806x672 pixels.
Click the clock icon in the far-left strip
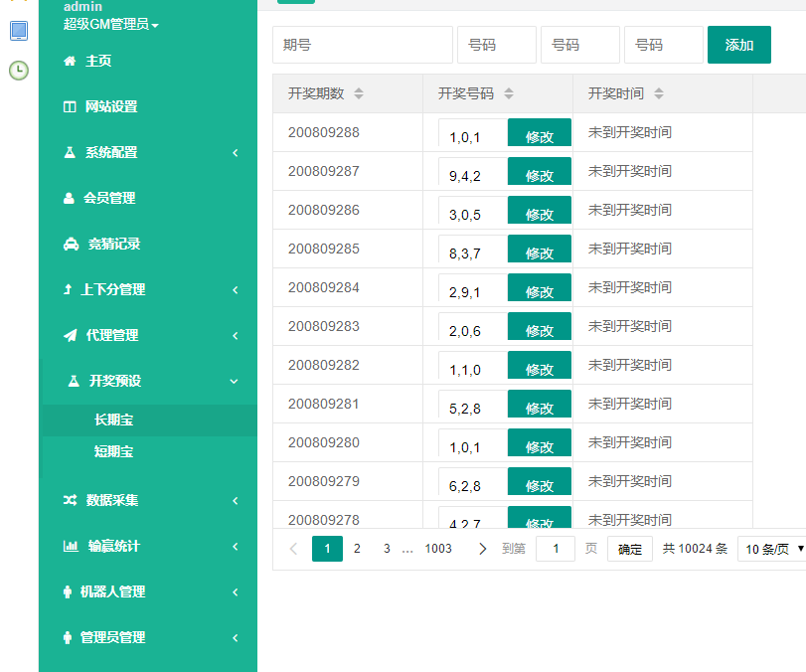[17, 69]
